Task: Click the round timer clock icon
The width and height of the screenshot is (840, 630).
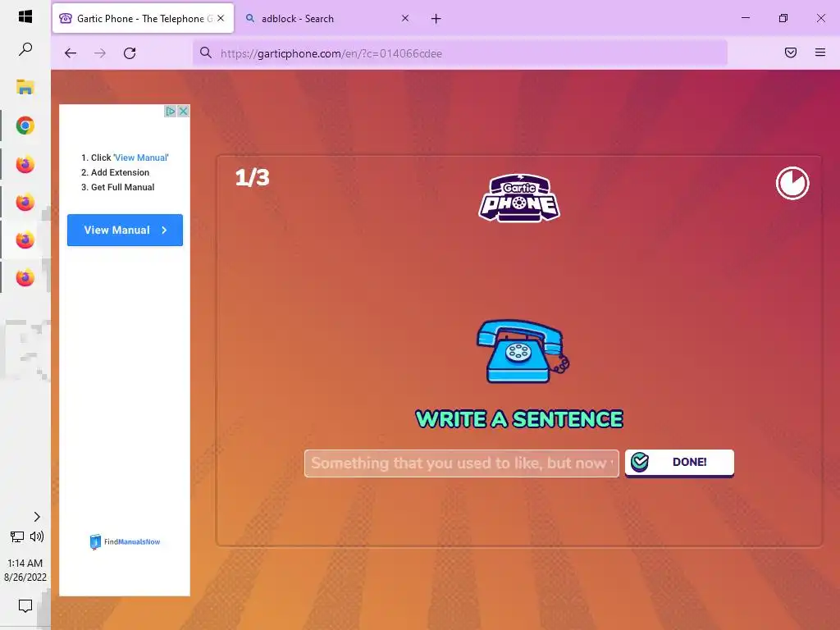Action: [x=792, y=183]
